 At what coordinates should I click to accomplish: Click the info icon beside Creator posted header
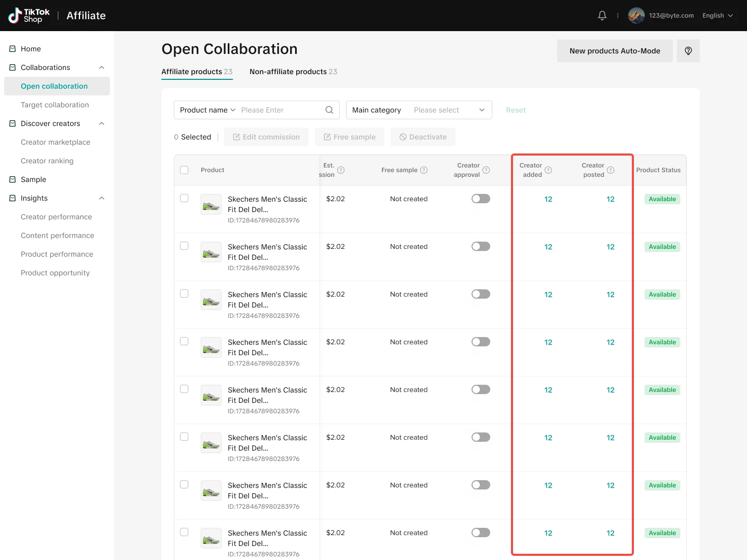611,170
